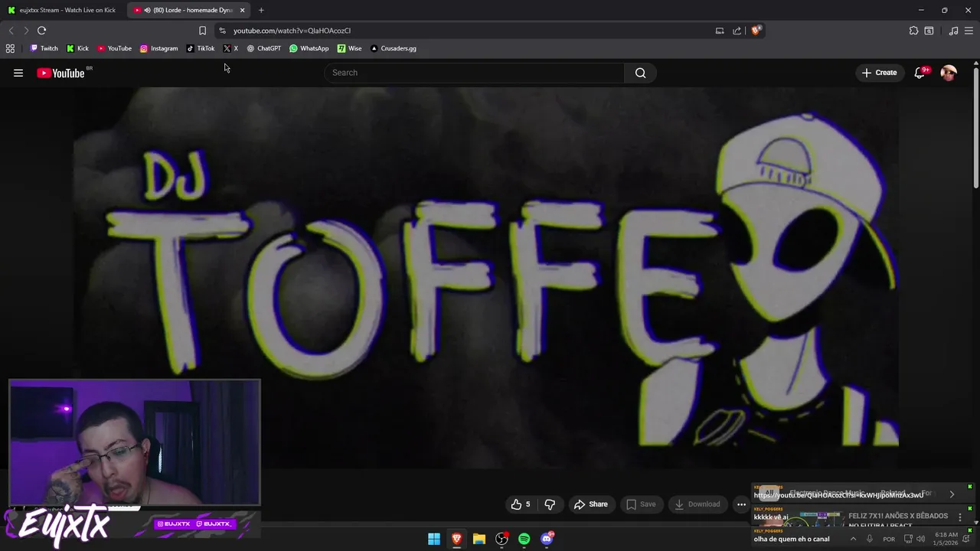Viewport: 980px width, 551px height.
Task: Open the video more actions ellipsis
Action: click(741, 504)
